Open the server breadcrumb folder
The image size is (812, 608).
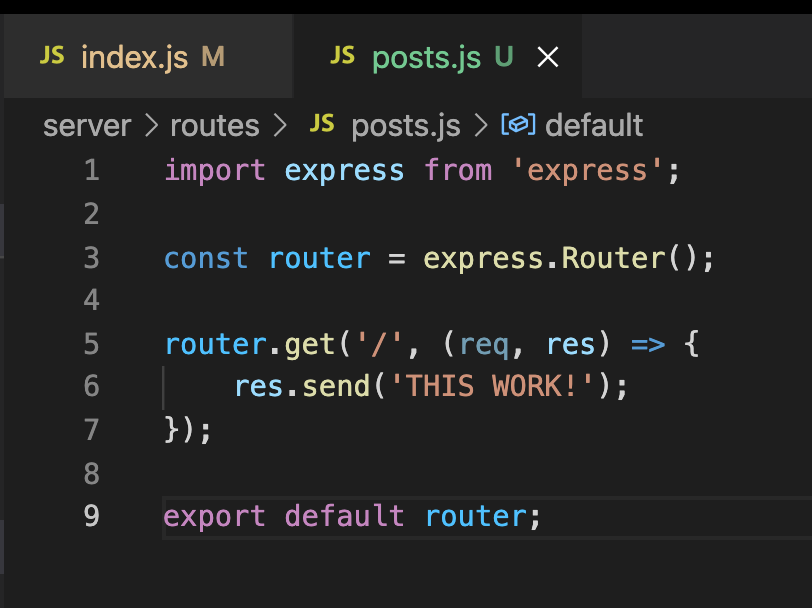(87, 126)
